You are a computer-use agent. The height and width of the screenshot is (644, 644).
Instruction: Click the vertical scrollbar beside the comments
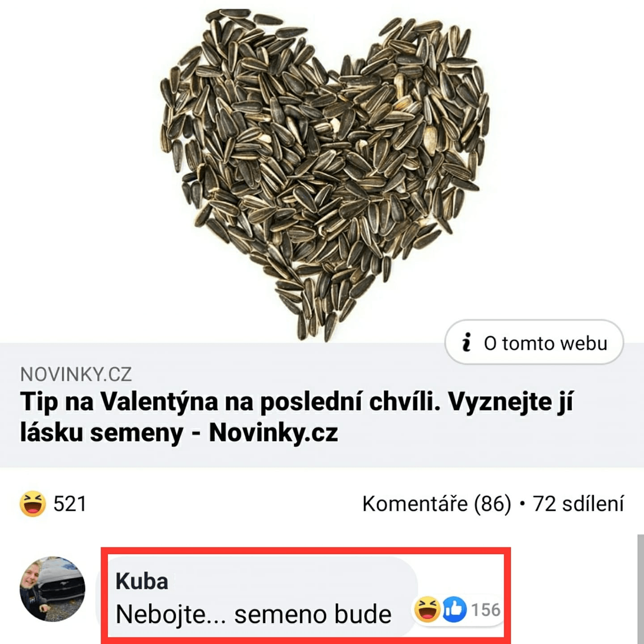click(x=640, y=589)
